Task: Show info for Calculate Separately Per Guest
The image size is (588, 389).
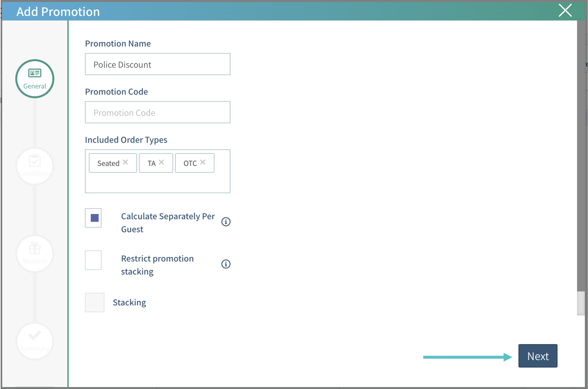Action: (226, 221)
